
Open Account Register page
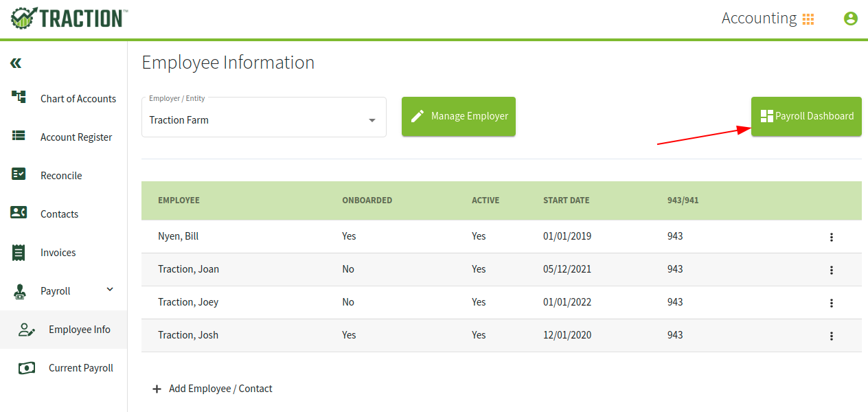pos(76,137)
